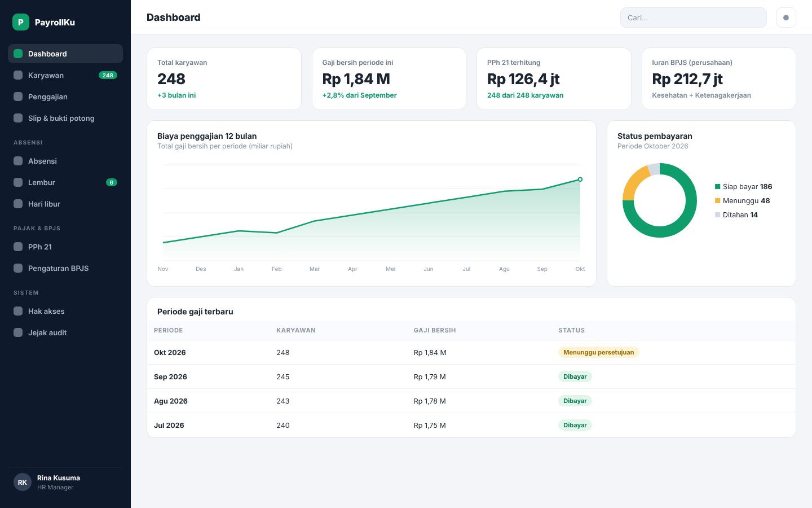Click the RK user avatar
The height and width of the screenshot is (508, 812).
coord(23,482)
